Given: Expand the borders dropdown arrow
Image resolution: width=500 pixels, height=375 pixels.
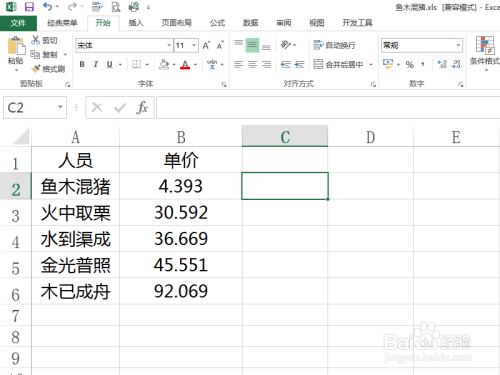Looking at the screenshot, I should 147,64.
